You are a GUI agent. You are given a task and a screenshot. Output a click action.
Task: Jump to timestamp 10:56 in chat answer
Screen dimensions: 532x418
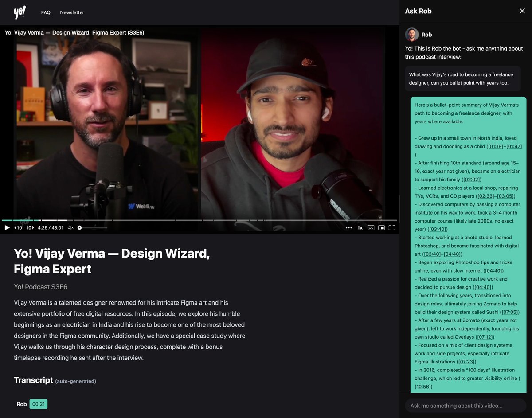[x=422, y=387]
